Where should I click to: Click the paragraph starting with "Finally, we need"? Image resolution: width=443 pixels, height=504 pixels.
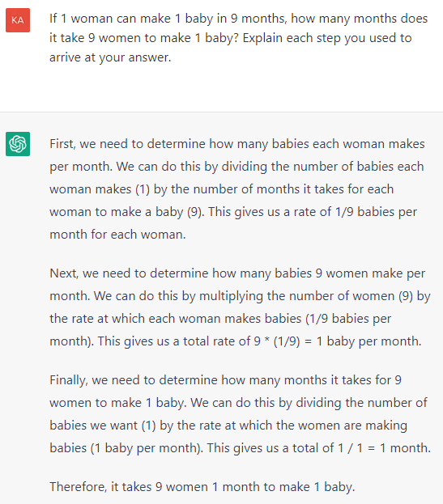pos(240,414)
